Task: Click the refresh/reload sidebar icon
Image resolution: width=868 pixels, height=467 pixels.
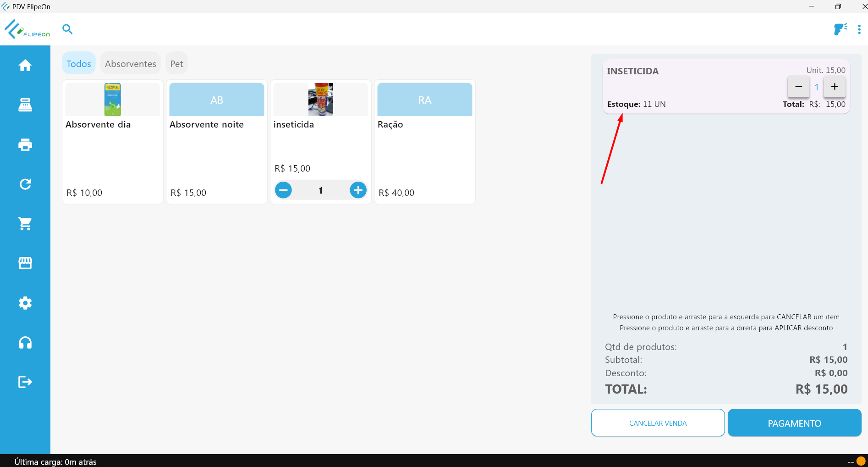Action: pyautogui.click(x=25, y=184)
